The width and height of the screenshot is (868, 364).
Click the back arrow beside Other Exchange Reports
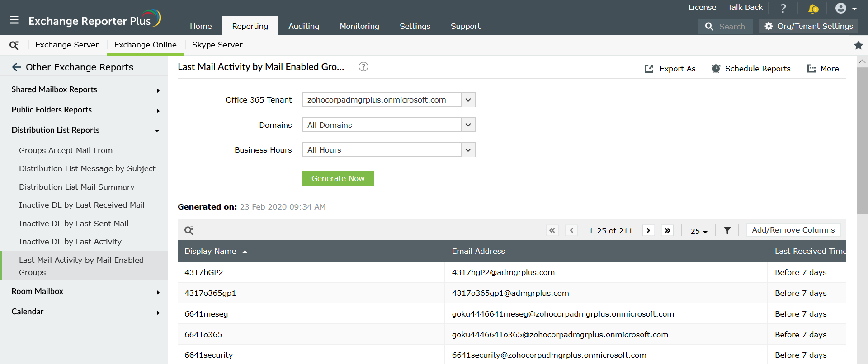pos(17,67)
